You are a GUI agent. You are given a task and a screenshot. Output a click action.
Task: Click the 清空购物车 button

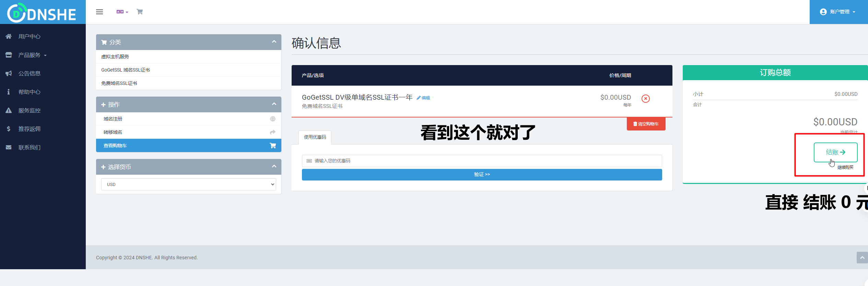coord(646,124)
